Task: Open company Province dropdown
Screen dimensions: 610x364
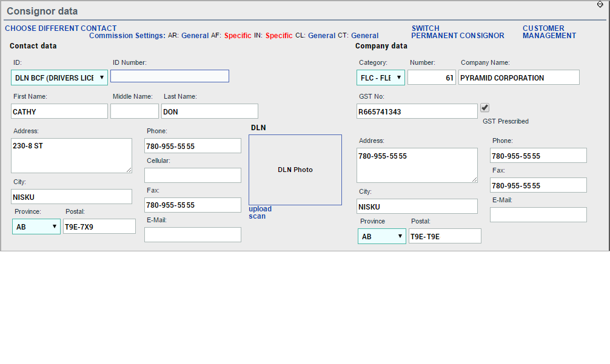Action: (x=381, y=236)
